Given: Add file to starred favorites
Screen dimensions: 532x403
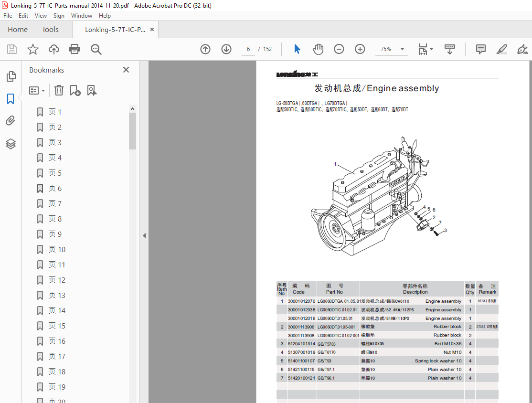Looking at the screenshot, I should coord(33,49).
